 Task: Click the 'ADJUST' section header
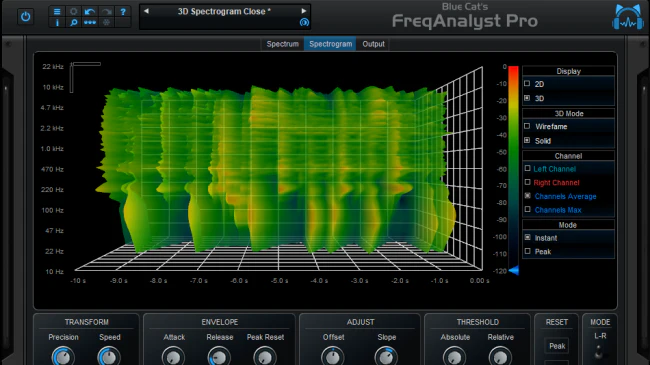pyautogui.click(x=361, y=322)
